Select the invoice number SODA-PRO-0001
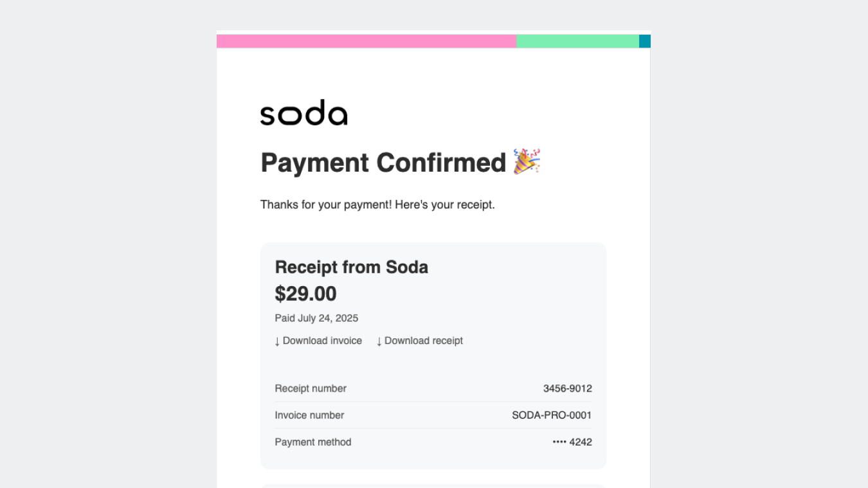This screenshot has width=868, height=488. click(551, 415)
